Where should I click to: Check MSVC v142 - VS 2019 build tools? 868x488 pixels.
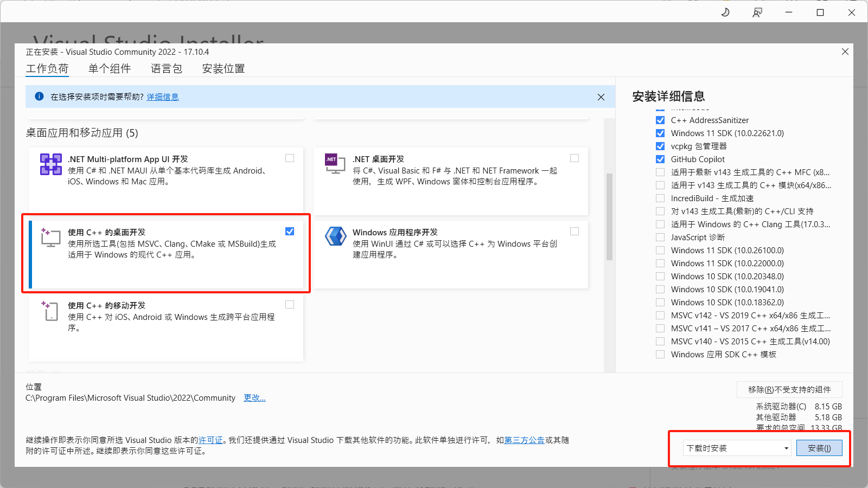[x=660, y=316]
